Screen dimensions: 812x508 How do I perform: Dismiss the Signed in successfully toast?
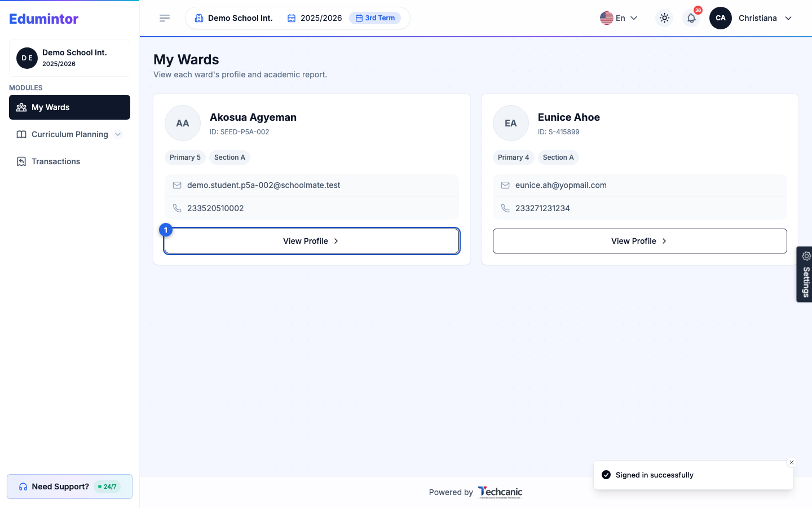pos(792,462)
